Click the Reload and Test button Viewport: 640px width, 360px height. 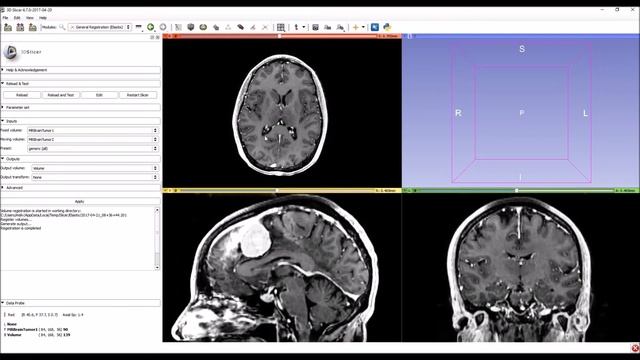click(x=61, y=95)
